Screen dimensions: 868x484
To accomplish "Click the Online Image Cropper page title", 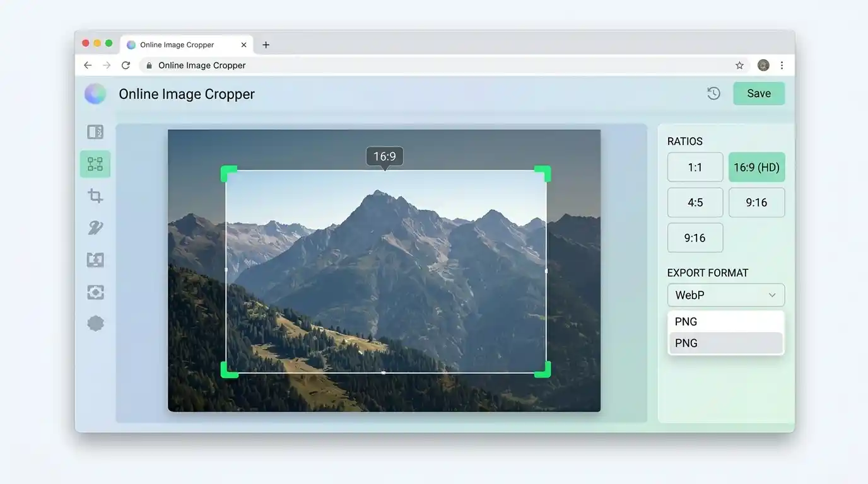I will point(187,94).
